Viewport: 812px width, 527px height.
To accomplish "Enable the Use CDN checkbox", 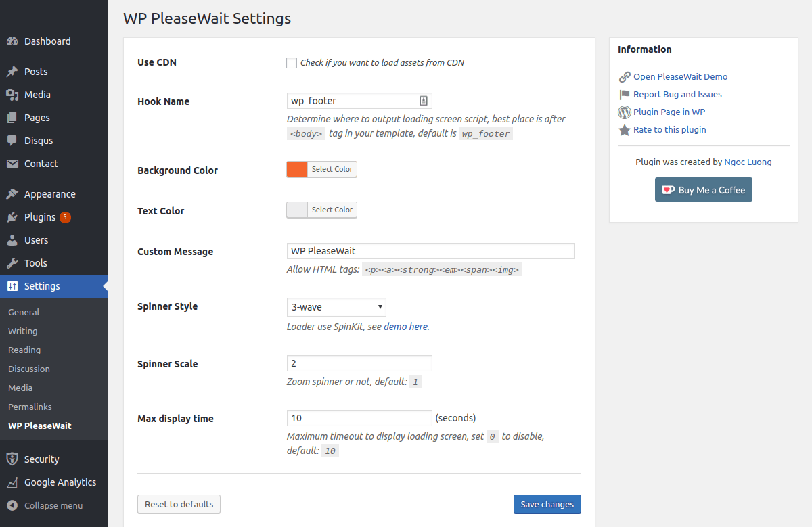I will [x=292, y=63].
